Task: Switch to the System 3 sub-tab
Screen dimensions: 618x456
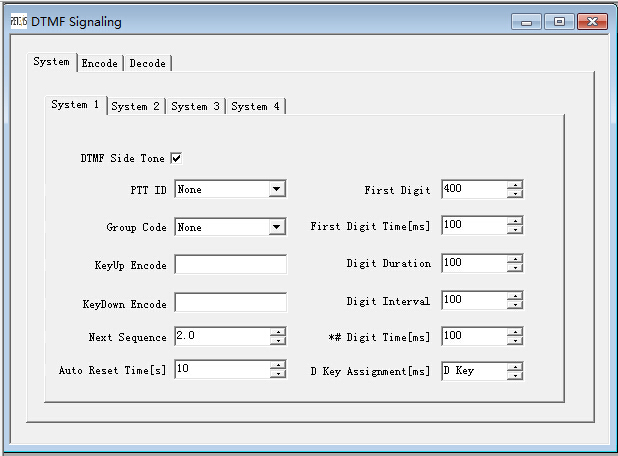Action: (195, 106)
